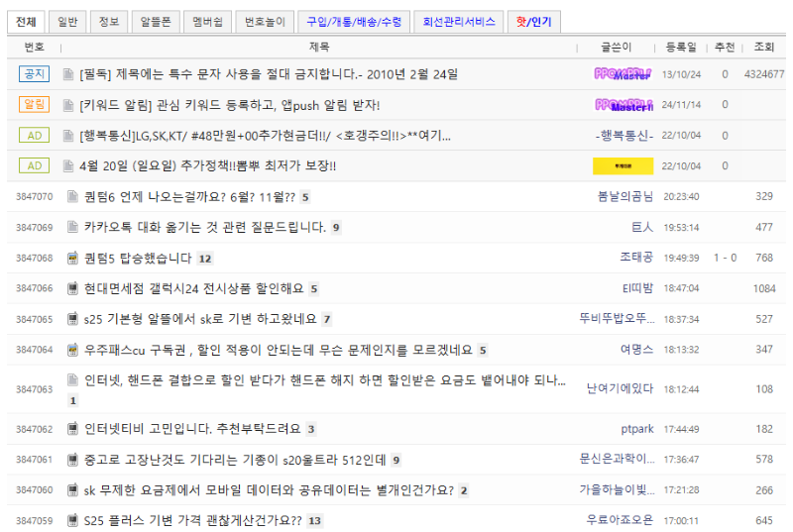Viewport: 793px width, 532px height.
Task: Click document icon of 필독 notice
Action: tap(68, 74)
